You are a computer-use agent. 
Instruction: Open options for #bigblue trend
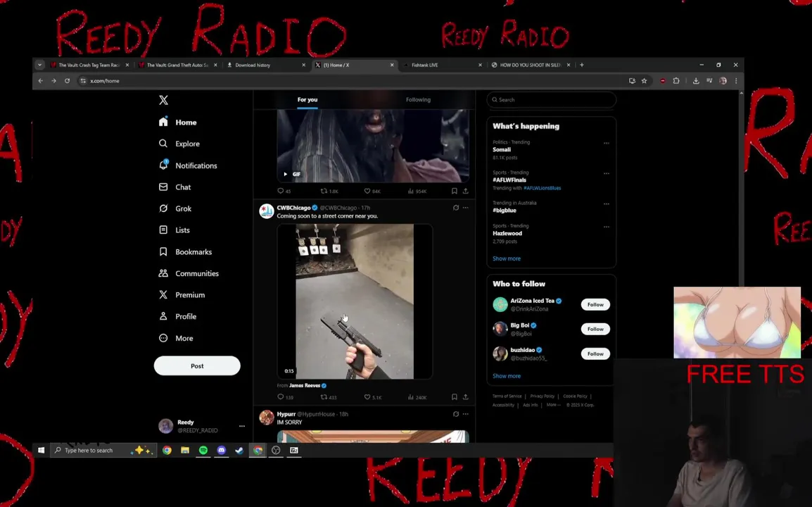[607, 204]
